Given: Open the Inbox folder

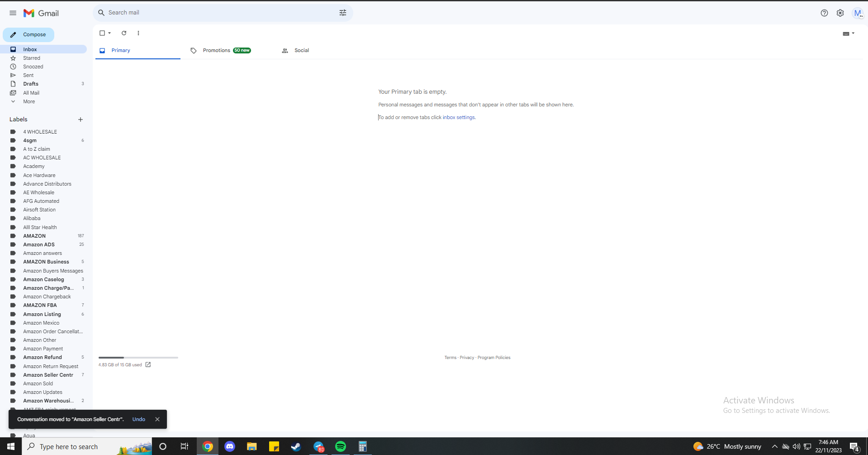Looking at the screenshot, I should pyautogui.click(x=43, y=49).
